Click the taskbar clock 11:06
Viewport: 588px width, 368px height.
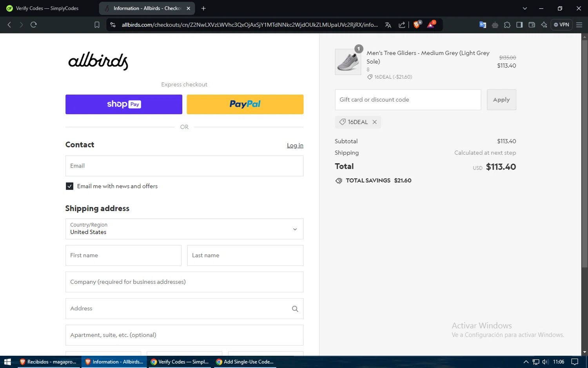click(x=559, y=362)
